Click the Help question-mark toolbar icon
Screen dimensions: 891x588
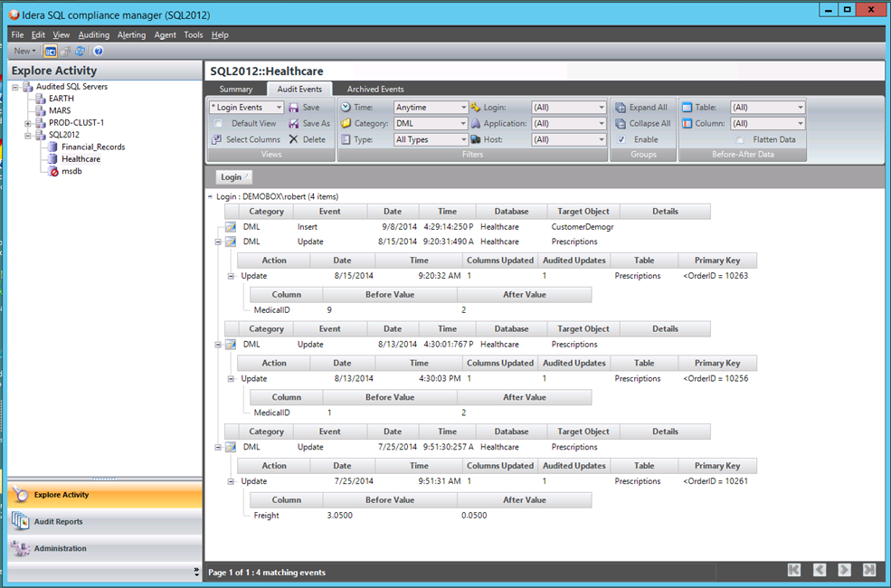(98, 52)
